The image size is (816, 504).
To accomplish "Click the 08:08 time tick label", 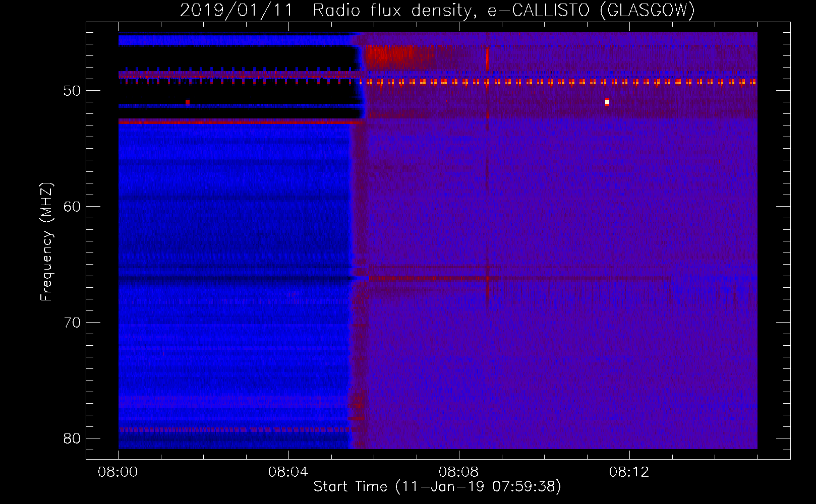I will point(458,472).
